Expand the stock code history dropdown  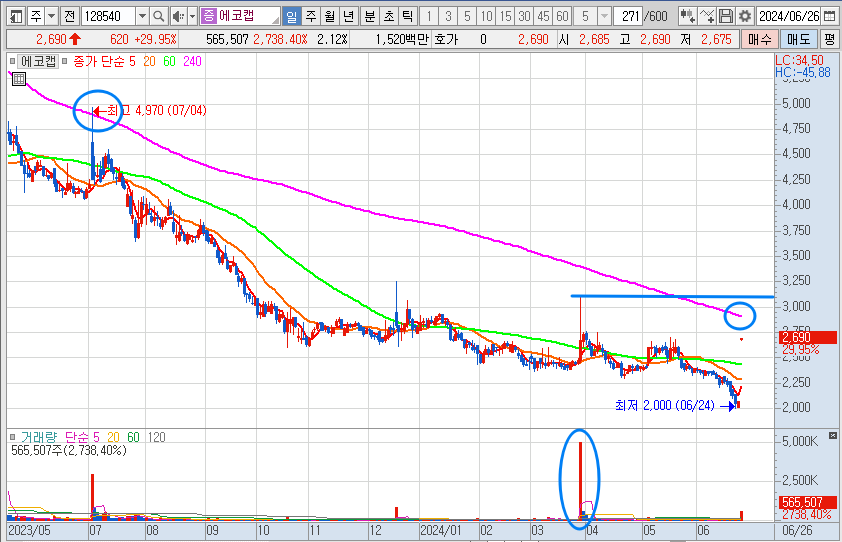[x=142, y=16]
